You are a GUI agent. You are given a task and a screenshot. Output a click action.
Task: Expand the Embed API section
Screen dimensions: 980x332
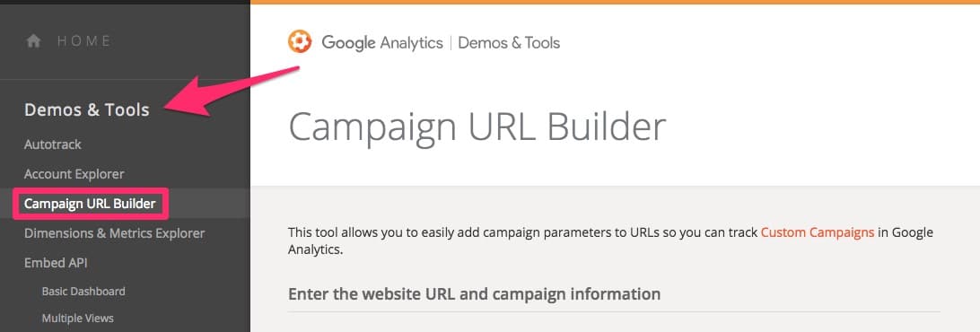click(x=56, y=263)
